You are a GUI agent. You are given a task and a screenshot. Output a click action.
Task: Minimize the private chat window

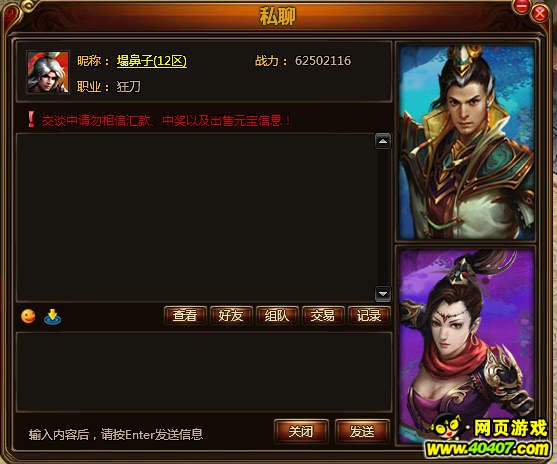[521, 7]
